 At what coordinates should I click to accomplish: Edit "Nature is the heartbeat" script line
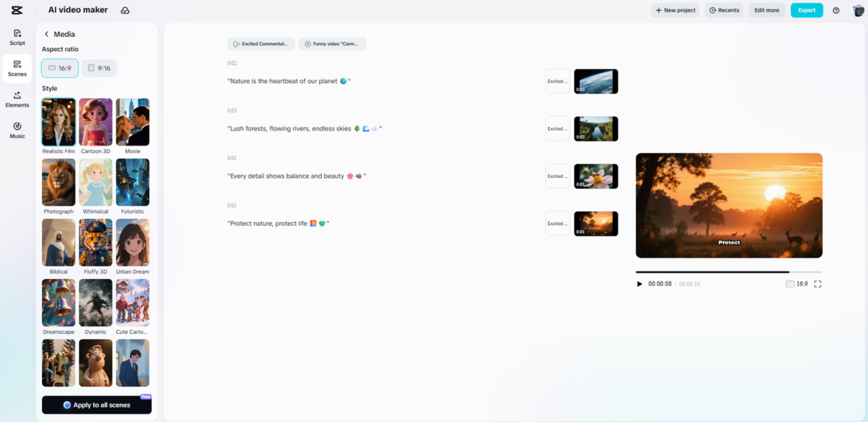(289, 81)
